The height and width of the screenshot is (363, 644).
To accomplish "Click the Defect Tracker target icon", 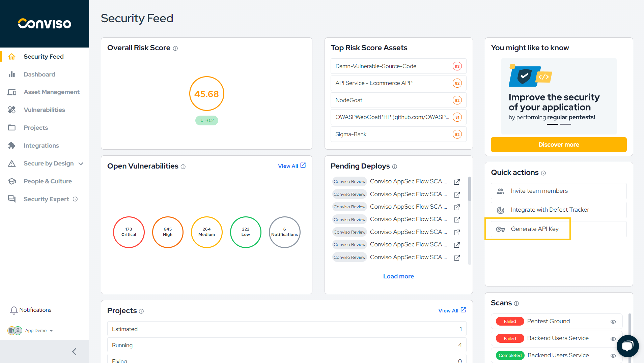I will point(501,210).
